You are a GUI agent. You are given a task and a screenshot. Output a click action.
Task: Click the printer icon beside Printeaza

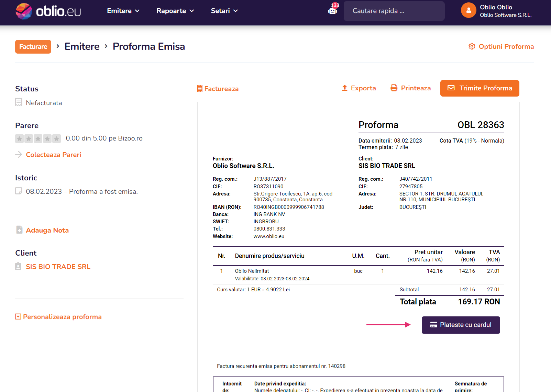pyautogui.click(x=394, y=88)
